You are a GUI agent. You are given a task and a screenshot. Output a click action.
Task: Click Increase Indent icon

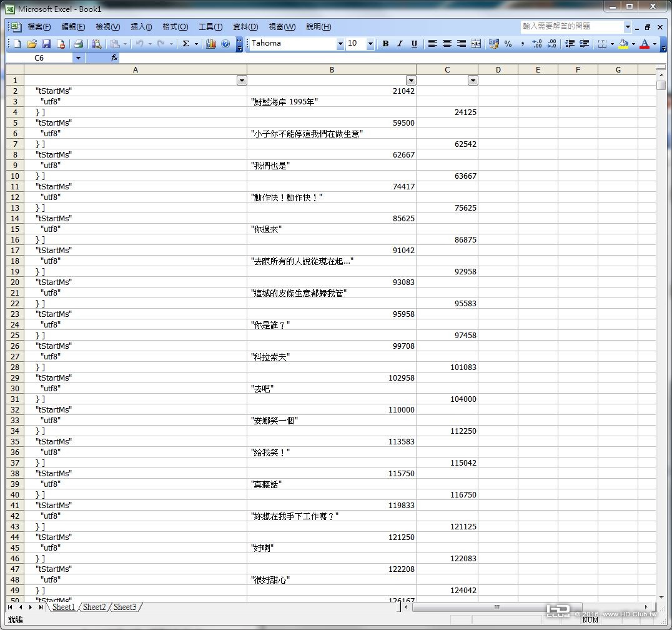(584, 44)
